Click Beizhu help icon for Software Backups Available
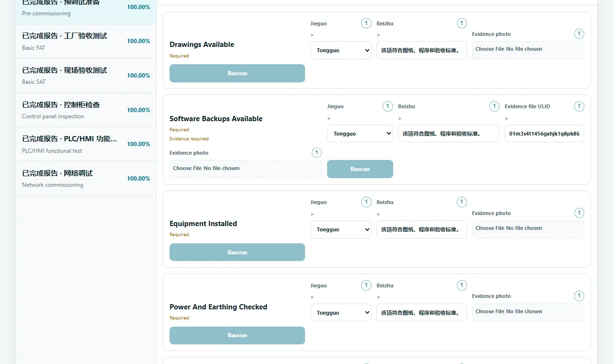The width and height of the screenshot is (613, 364). pos(494,106)
